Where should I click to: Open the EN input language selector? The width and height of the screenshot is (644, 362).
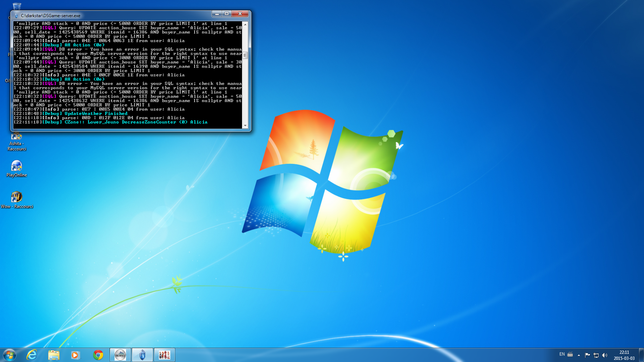pos(562,355)
